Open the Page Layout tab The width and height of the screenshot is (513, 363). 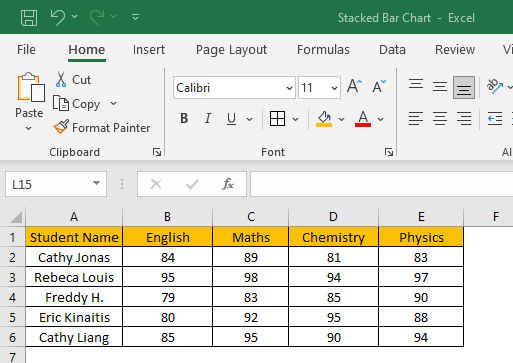(x=231, y=50)
